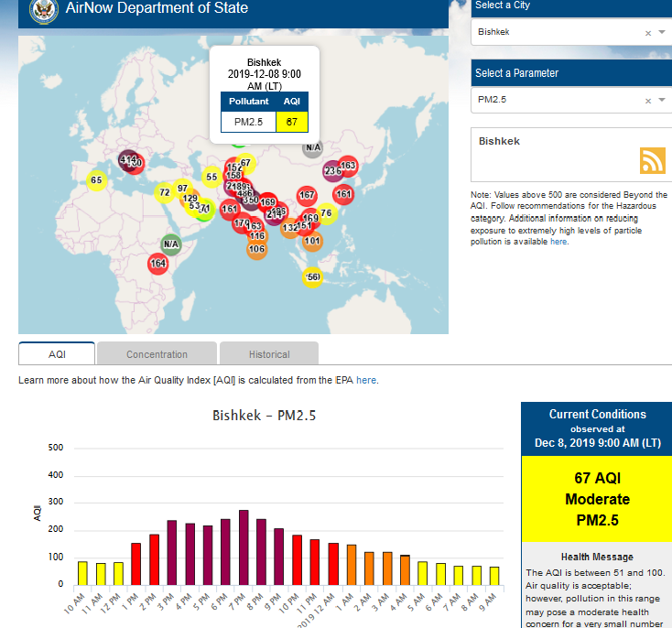Select the yellow 65 map marker
The width and height of the screenshot is (672, 628).
coord(96,180)
